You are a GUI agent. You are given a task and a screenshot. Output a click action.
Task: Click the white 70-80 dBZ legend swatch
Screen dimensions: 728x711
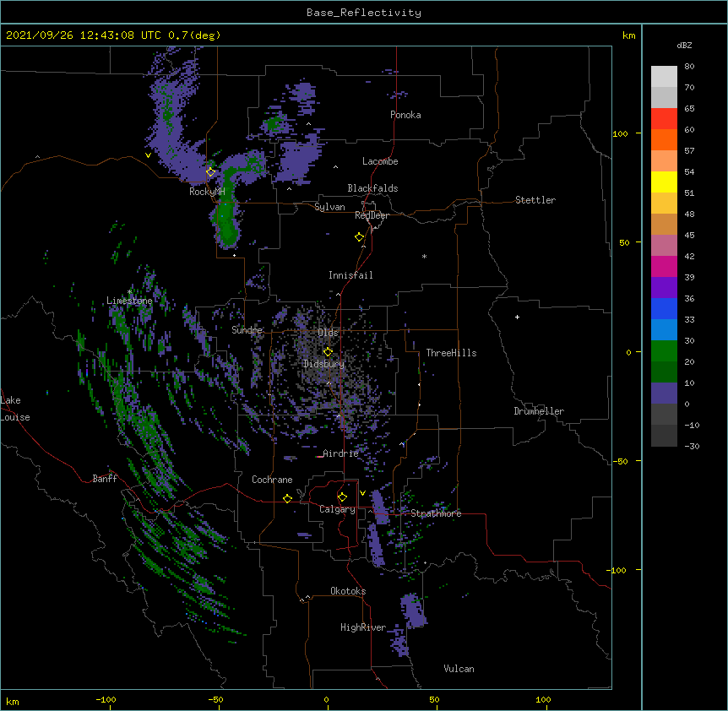click(664, 76)
